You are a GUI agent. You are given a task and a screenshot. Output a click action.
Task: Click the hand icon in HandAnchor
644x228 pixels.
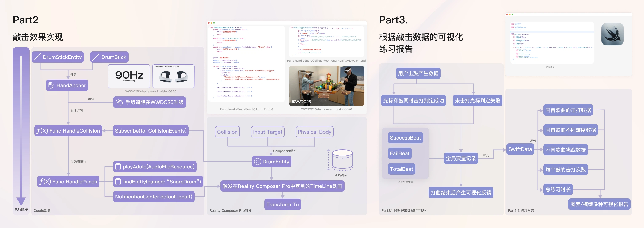pos(51,85)
